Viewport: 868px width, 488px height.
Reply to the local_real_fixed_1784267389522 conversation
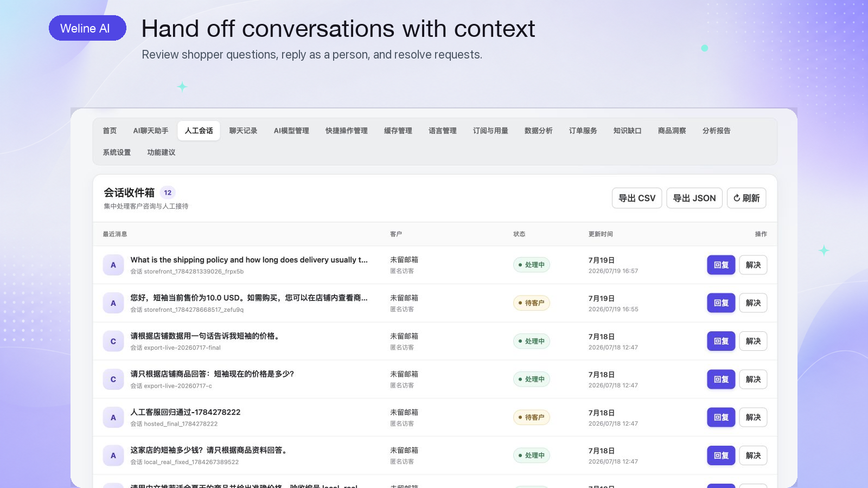pos(721,455)
